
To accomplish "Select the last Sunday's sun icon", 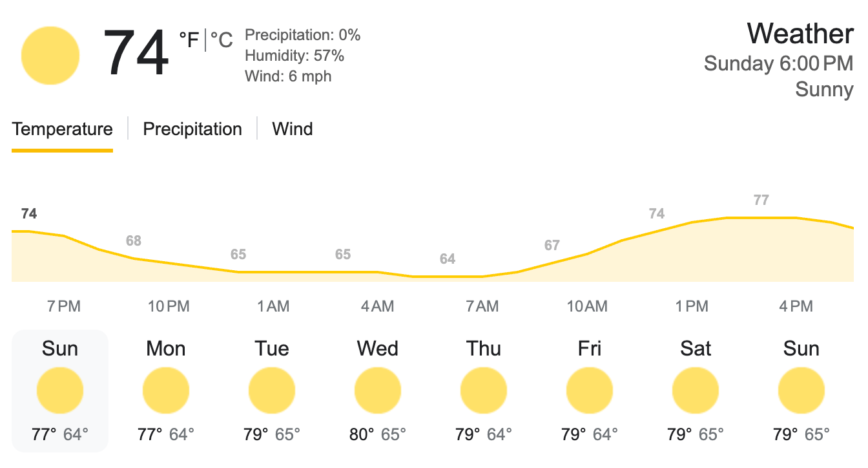I will pos(801,391).
